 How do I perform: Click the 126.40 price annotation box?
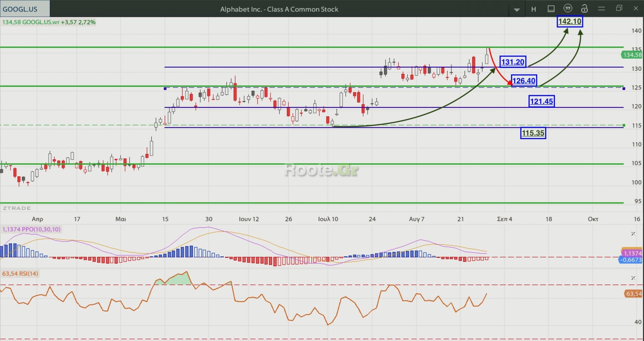click(524, 81)
